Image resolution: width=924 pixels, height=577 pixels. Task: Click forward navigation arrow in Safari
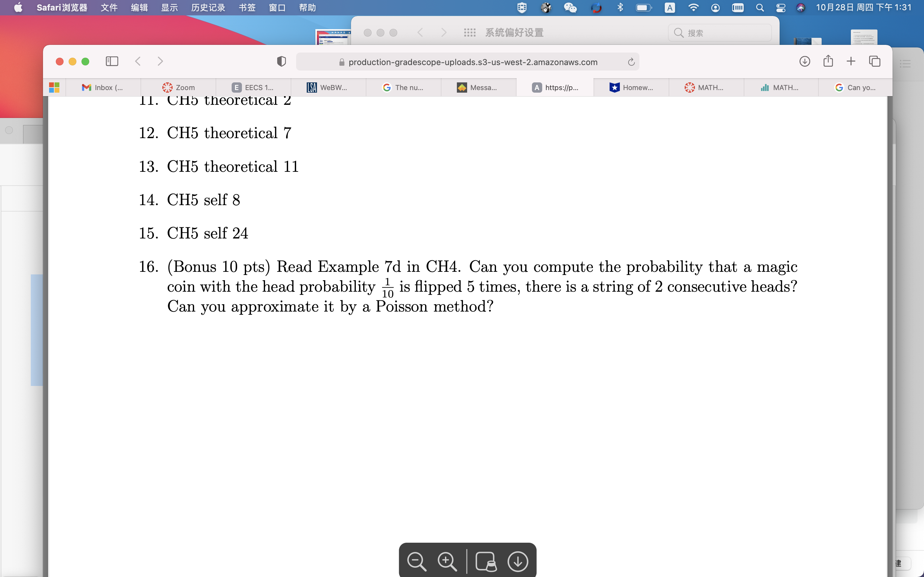tap(160, 61)
